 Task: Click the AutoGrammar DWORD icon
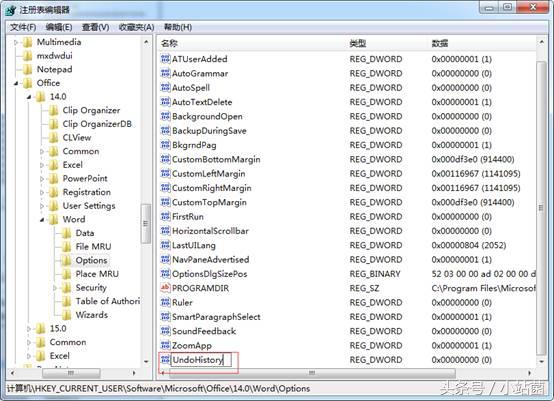click(x=165, y=73)
